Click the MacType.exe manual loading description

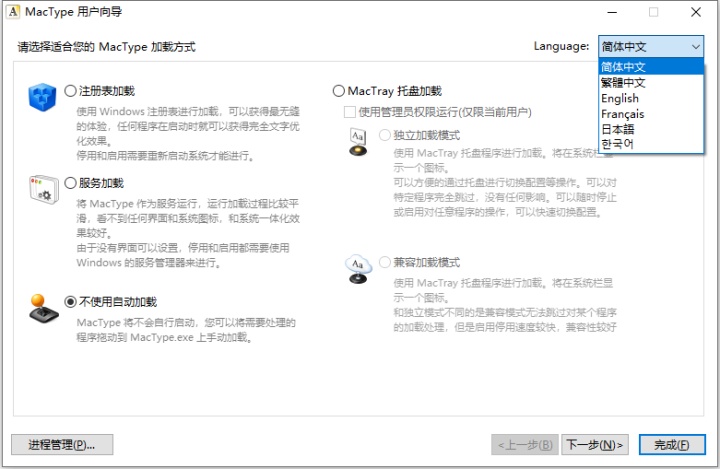(186, 330)
